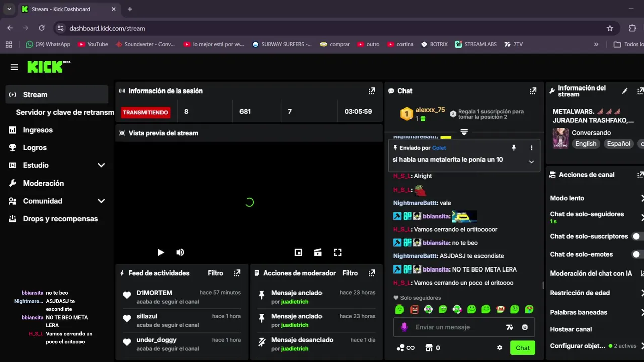Viewport: 644px width, 362px height.
Task: Pop out the Acciones de moderador panel
Action: (372, 273)
